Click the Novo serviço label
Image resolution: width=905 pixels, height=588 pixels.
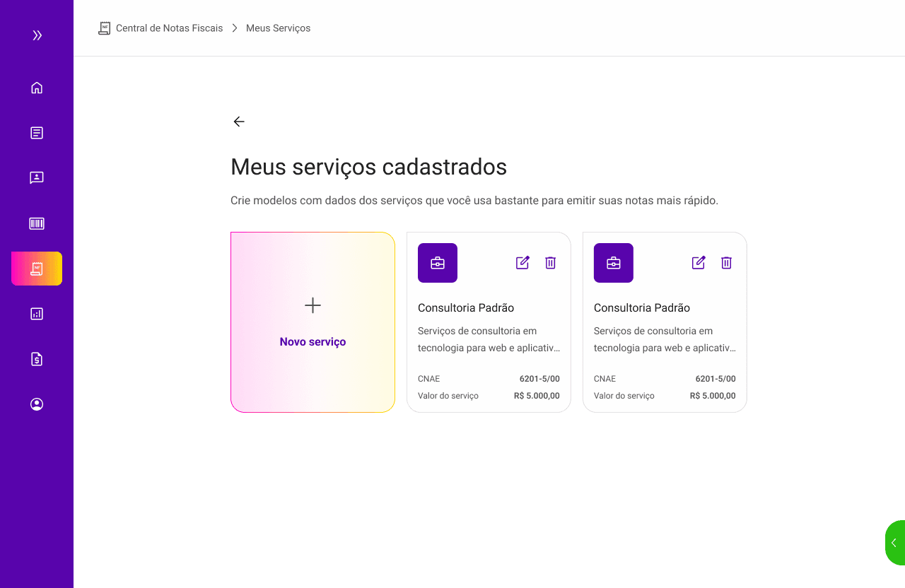click(x=313, y=342)
